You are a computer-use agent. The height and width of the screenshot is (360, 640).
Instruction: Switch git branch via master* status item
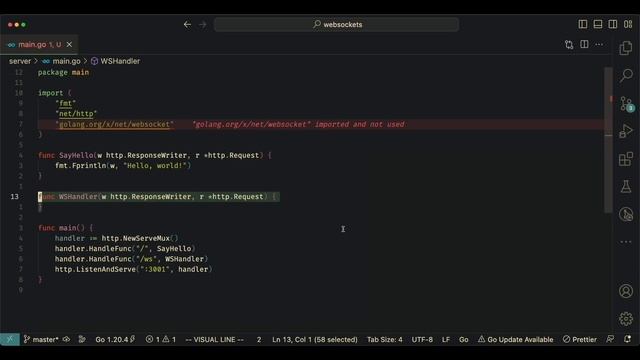point(41,340)
